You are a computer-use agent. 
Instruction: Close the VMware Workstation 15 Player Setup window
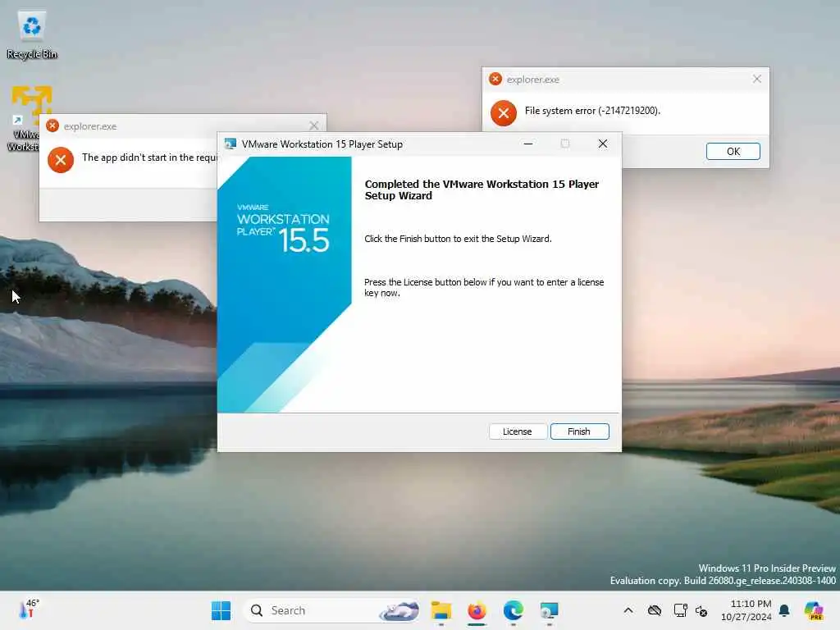(x=603, y=144)
